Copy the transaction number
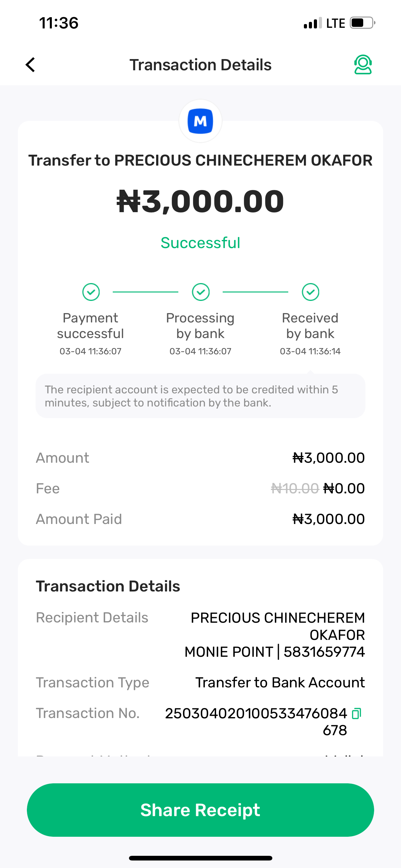The height and width of the screenshot is (868, 401). pos(356,713)
